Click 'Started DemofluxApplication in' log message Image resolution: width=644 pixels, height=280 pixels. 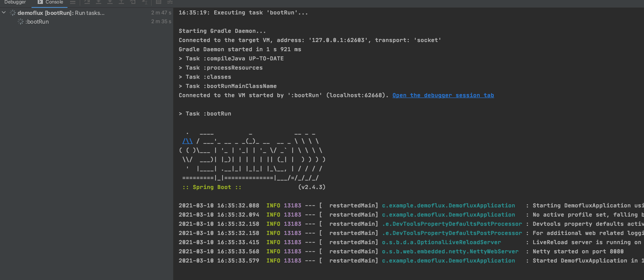tap(588, 261)
